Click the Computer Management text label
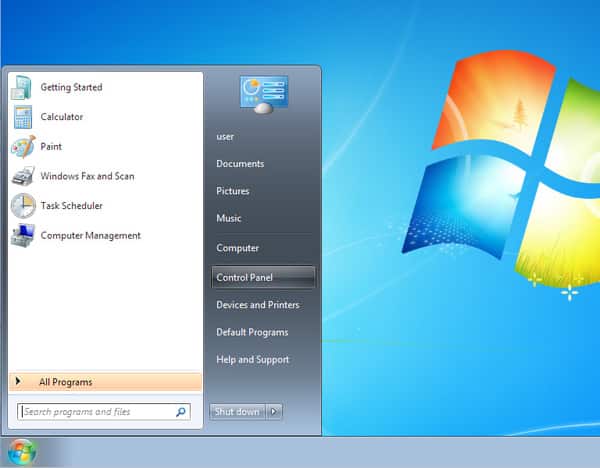The width and height of the screenshot is (600, 468). [91, 235]
